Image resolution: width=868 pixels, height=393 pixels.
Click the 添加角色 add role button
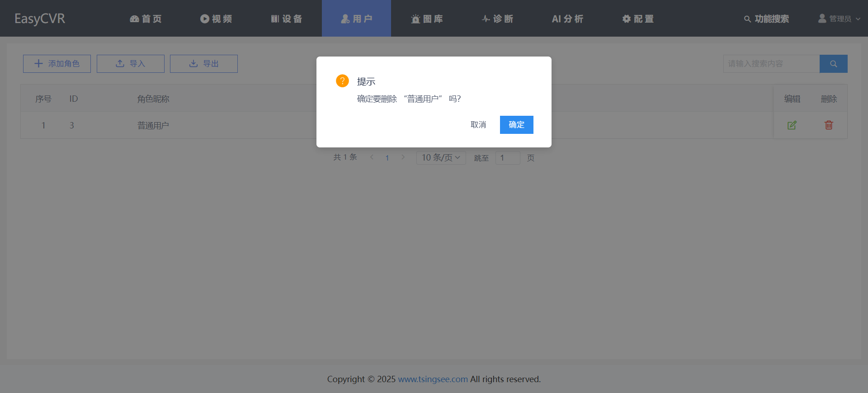pos(57,64)
